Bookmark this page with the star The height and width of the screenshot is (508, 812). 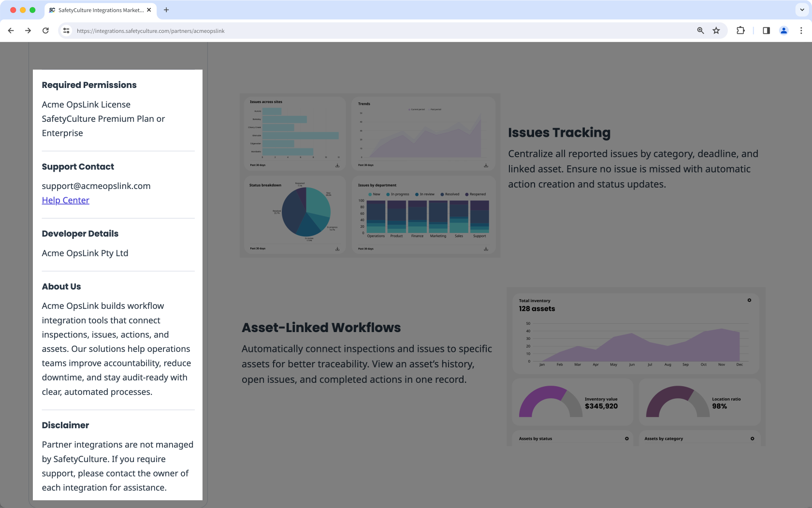point(716,30)
